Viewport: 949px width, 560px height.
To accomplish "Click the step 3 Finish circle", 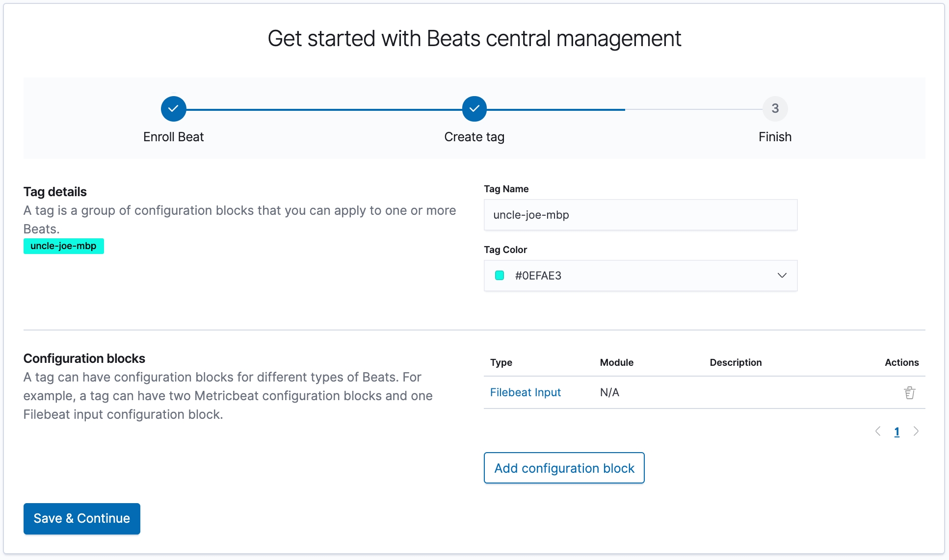I will click(x=775, y=109).
